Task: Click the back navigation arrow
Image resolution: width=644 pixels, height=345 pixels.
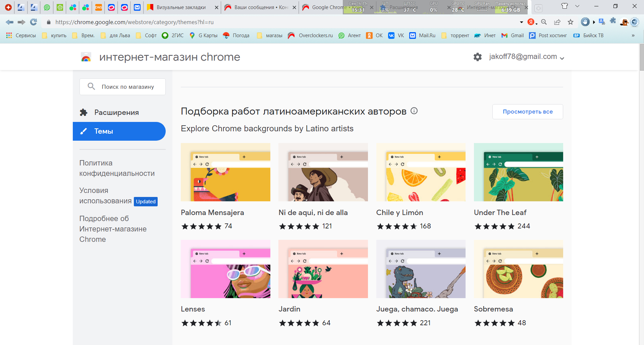Action: pyautogui.click(x=10, y=22)
